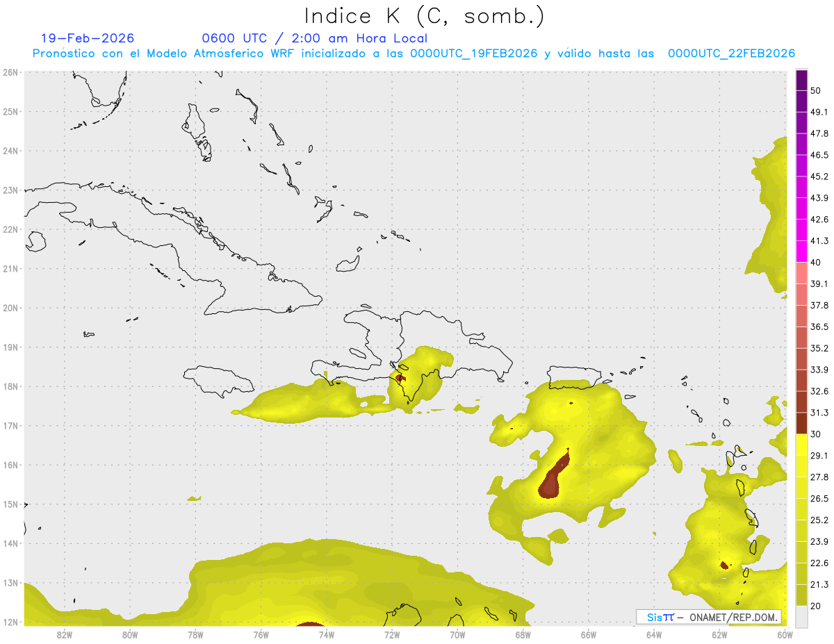Click the longitude tick label "82W"
The image size is (834, 644).
coord(65,635)
